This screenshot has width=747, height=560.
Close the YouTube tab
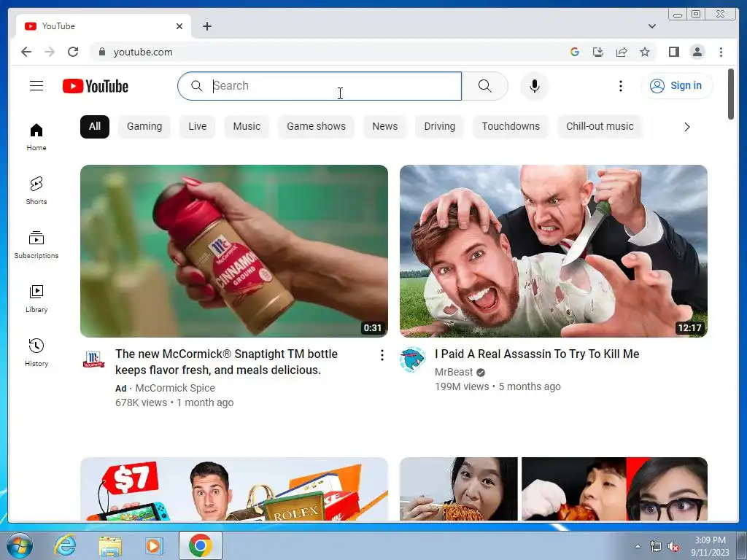(179, 26)
